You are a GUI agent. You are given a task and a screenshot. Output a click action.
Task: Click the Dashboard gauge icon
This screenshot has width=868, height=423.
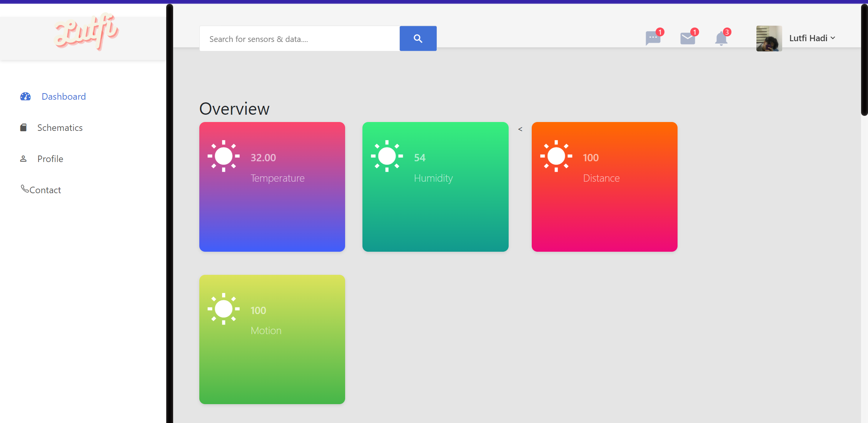[x=25, y=97]
